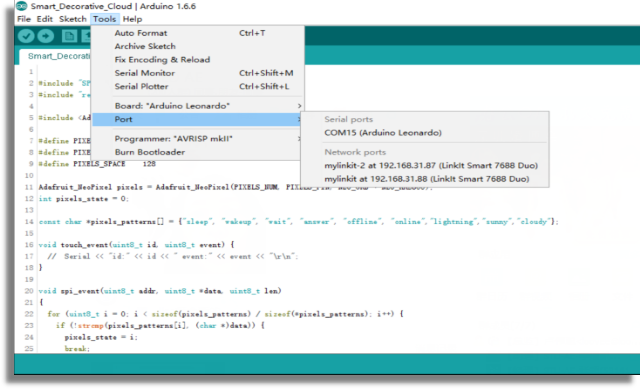Close the open Tools menu
Screen dimensions: 640x389
104,19
